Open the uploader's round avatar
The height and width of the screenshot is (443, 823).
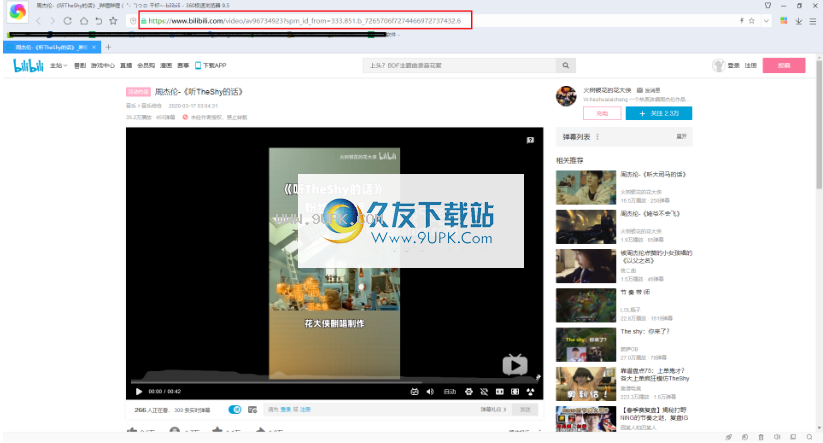566,96
